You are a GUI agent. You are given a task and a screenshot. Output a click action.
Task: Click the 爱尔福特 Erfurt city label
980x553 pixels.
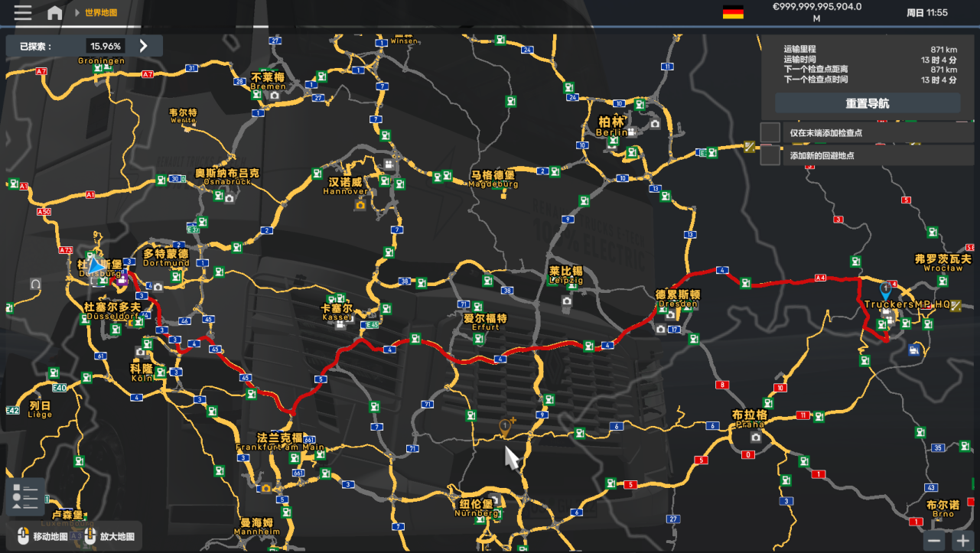click(485, 322)
